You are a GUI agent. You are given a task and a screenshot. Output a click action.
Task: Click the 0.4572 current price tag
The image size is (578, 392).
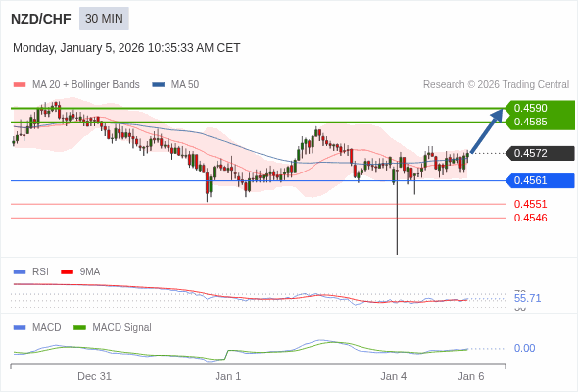click(x=541, y=153)
